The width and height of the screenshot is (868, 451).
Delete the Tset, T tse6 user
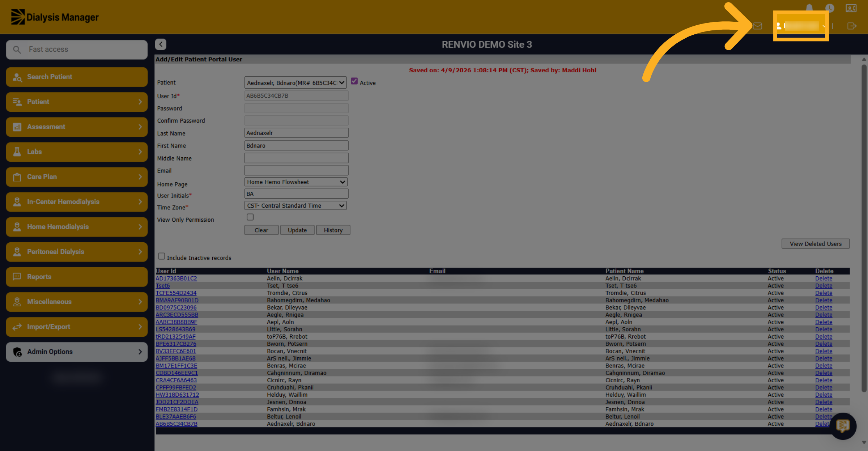(824, 286)
